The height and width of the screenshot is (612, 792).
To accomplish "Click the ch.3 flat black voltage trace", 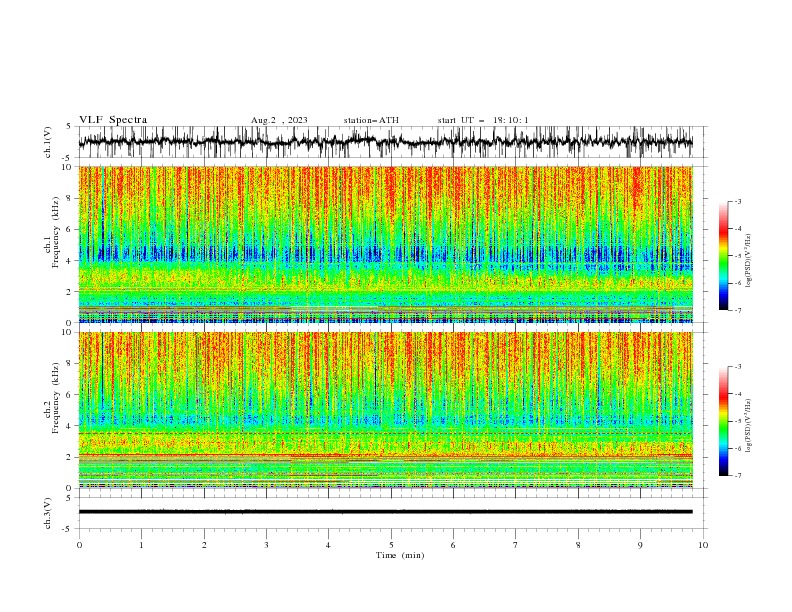I will (x=385, y=512).
